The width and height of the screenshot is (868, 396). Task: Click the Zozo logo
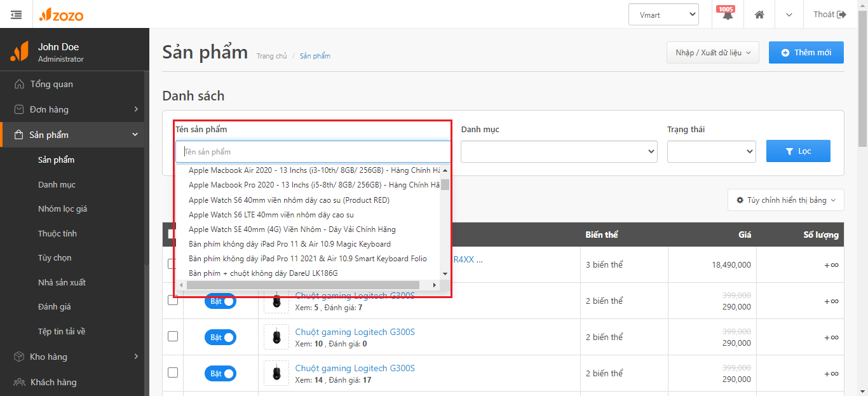click(62, 15)
